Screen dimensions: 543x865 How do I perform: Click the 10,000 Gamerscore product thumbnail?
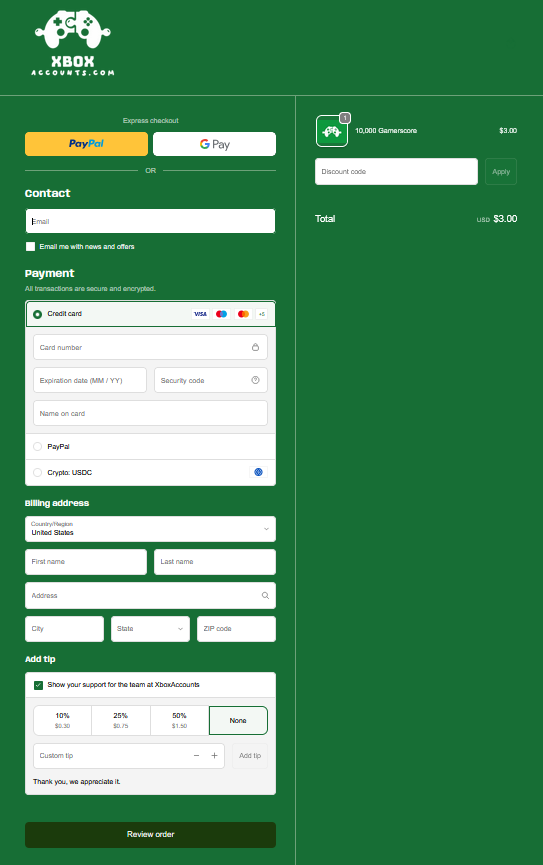332,131
